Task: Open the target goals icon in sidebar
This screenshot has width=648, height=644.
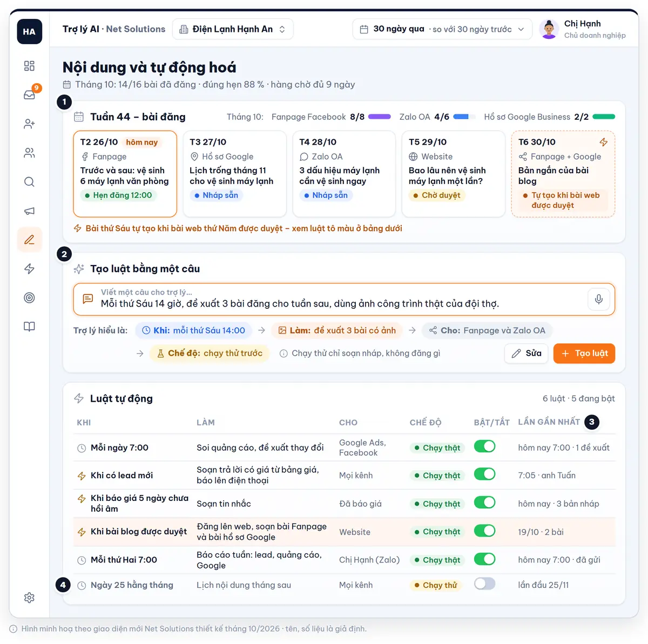Action: (29, 298)
